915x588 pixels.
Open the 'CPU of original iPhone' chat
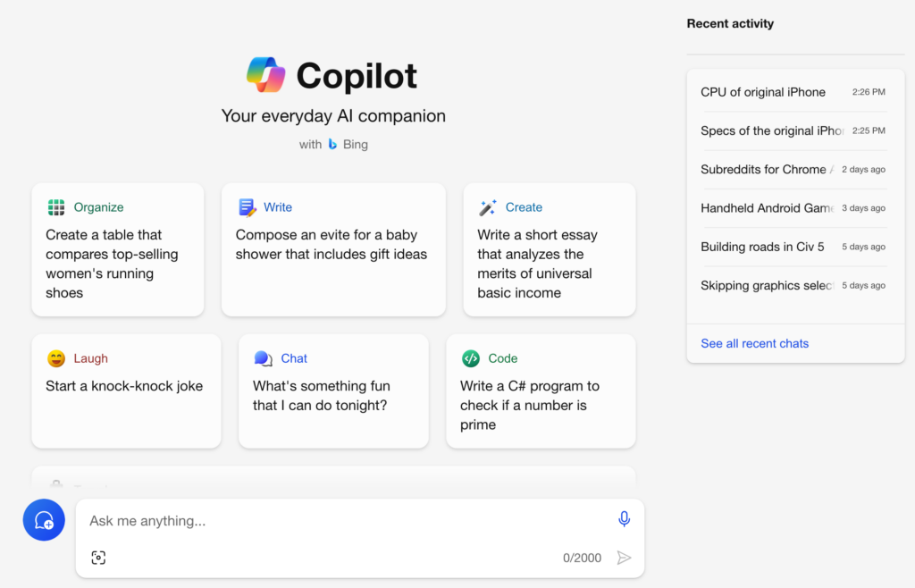(764, 91)
